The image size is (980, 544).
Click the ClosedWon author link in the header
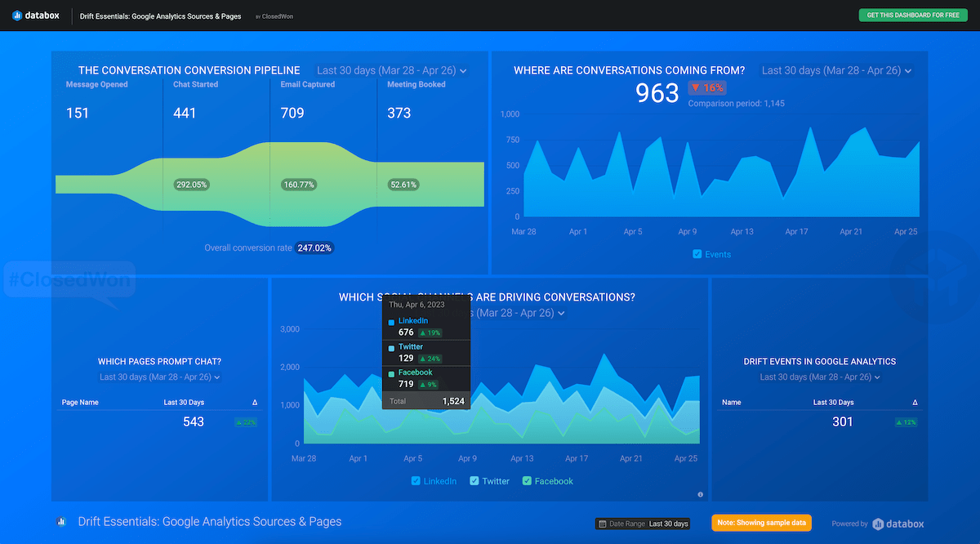[278, 16]
